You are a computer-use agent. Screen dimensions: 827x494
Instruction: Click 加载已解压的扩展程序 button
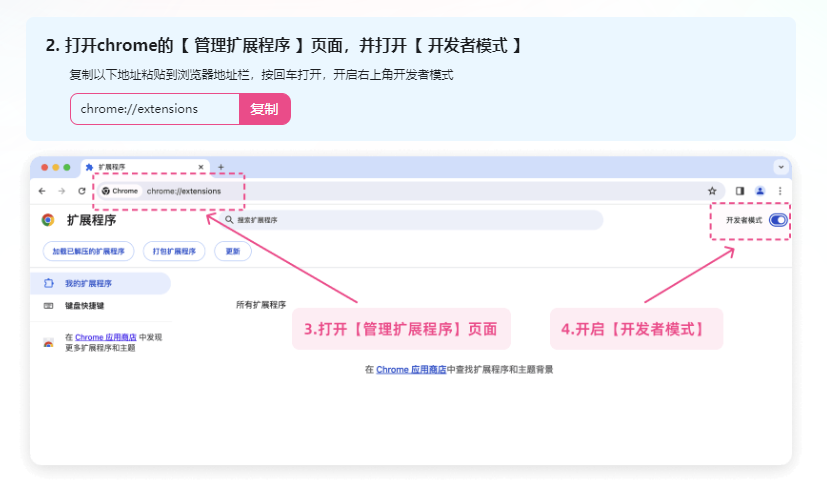pos(89,251)
